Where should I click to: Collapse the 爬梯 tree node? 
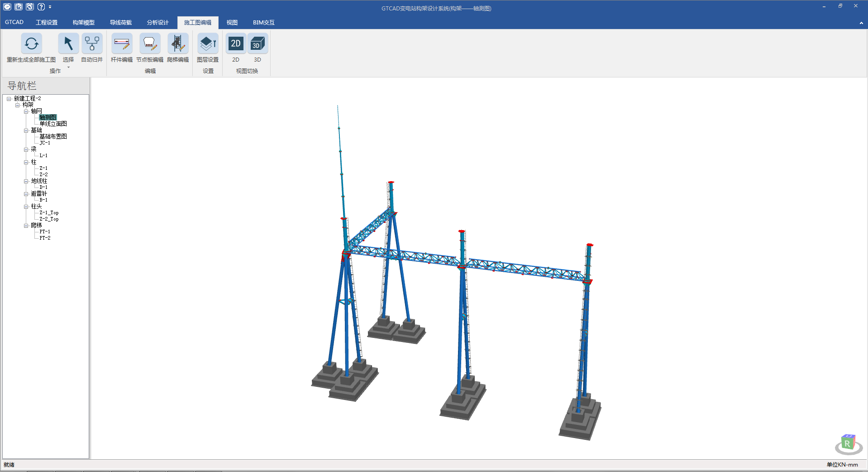(x=26, y=226)
